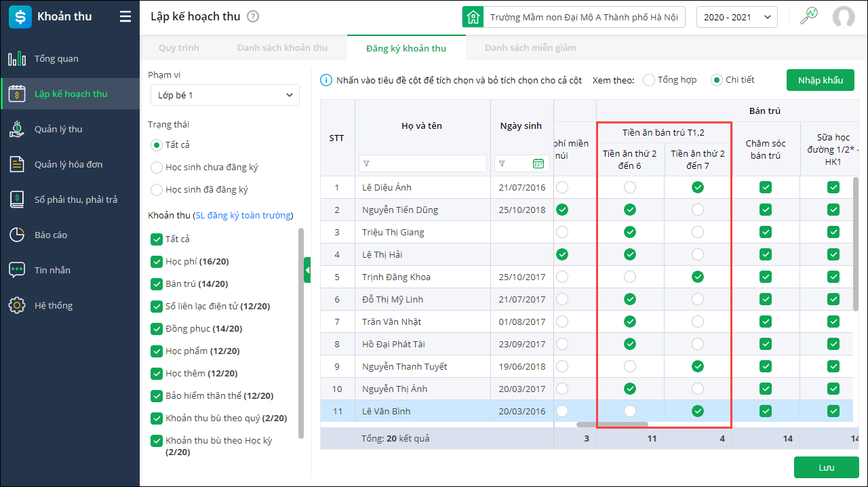The width and height of the screenshot is (868, 487).
Task: Open Hệ thống settings gear icon
Action: 17,306
